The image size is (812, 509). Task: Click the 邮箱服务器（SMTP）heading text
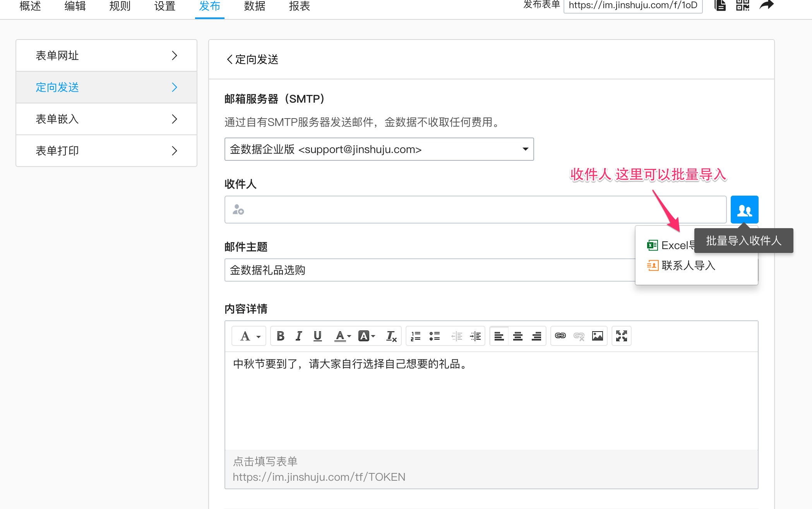point(274,99)
